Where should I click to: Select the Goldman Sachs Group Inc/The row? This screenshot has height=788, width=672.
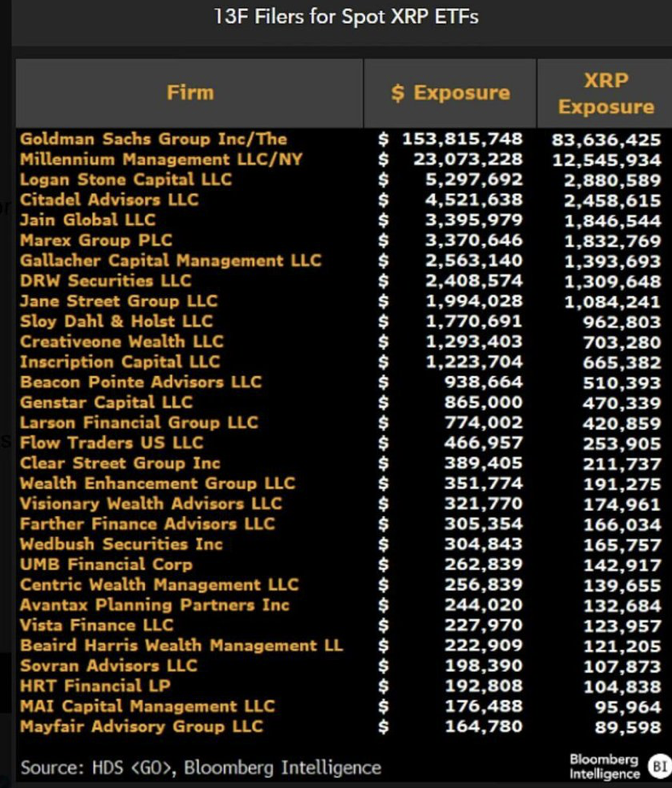point(154,139)
